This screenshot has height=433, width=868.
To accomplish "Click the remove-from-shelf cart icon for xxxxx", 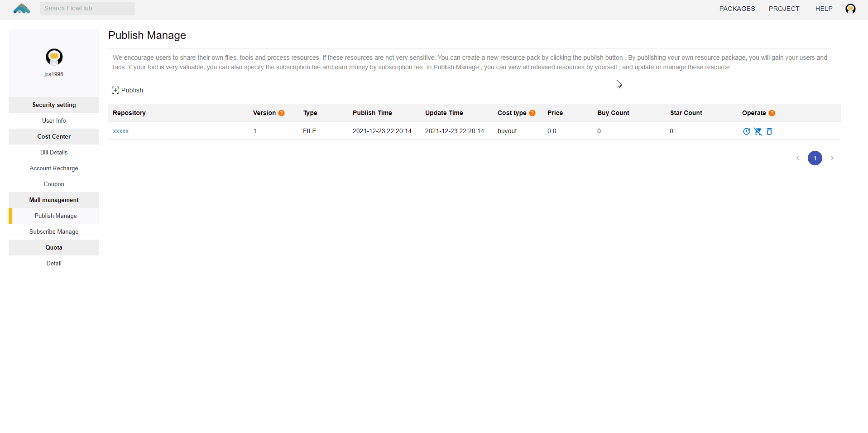I will 758,131.
